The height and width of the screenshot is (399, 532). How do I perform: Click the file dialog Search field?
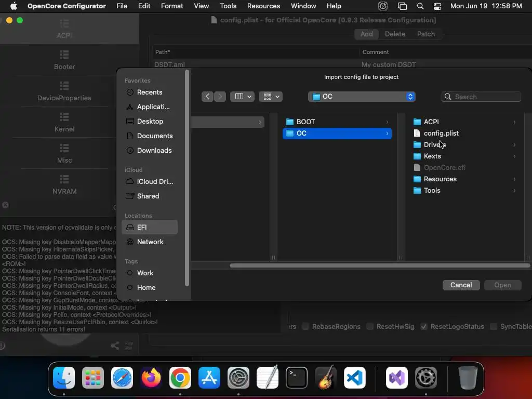(x=481, y=97)
